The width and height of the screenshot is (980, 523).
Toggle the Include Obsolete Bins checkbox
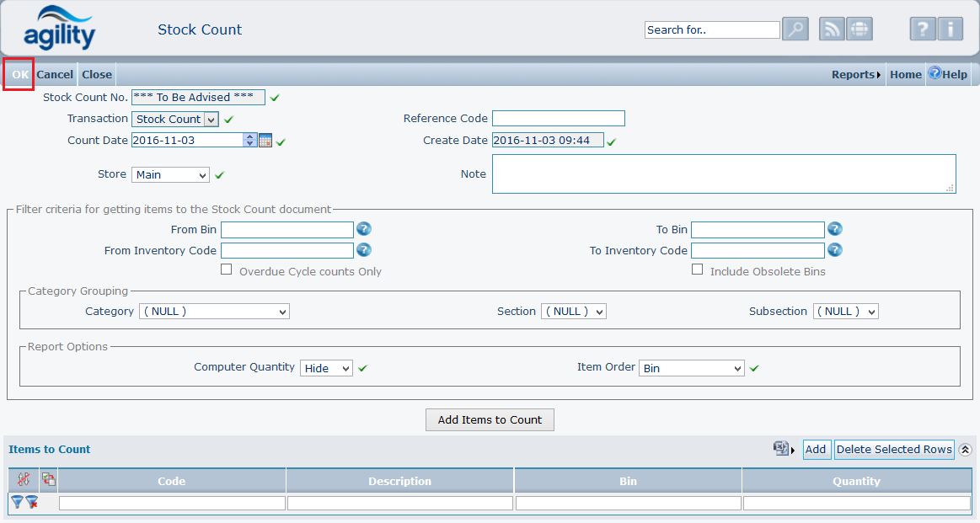coord(697,270)
